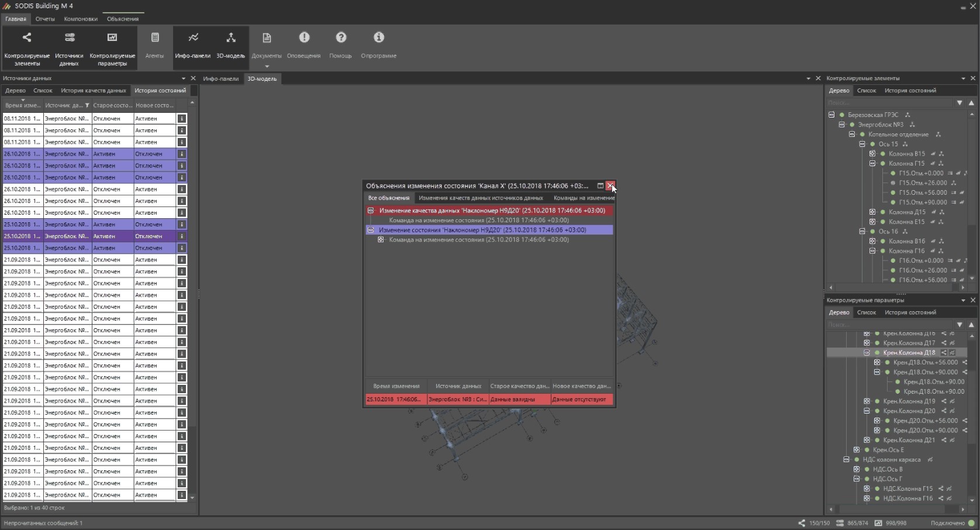Expand second Команда на изменение состояния row

(381, 240)
